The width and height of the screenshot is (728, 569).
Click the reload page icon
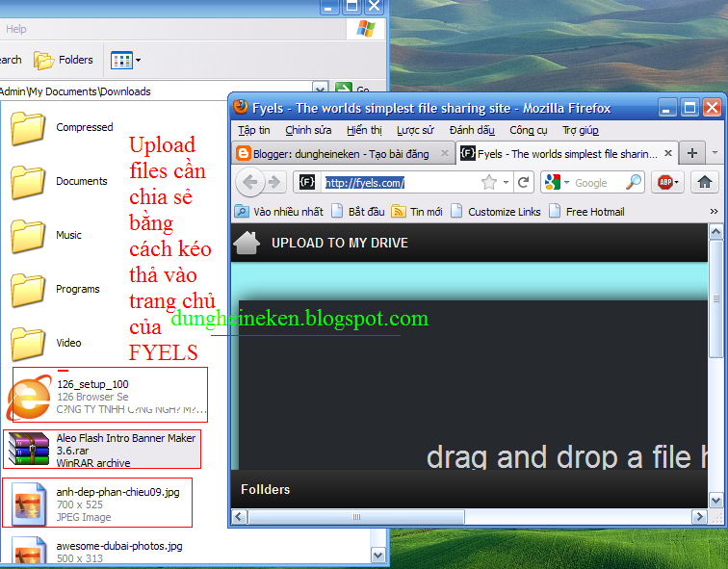coord(524,182)
